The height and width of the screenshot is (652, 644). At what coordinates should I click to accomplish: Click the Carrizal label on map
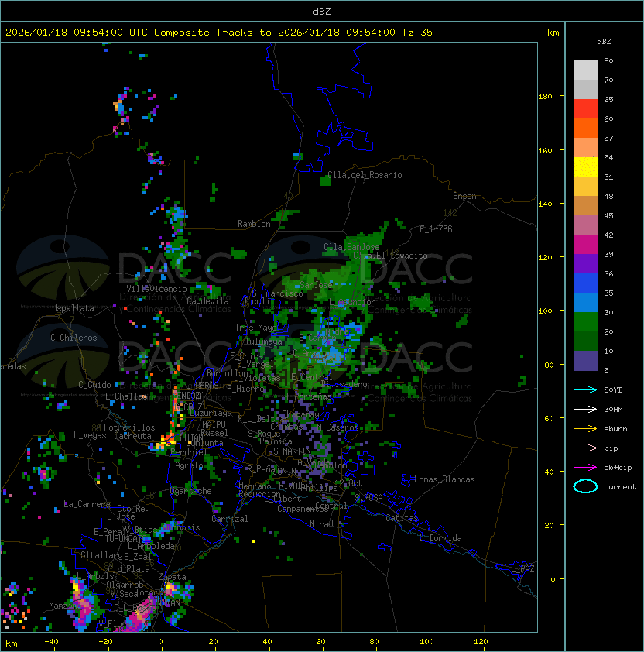click(x=230, y=519)
